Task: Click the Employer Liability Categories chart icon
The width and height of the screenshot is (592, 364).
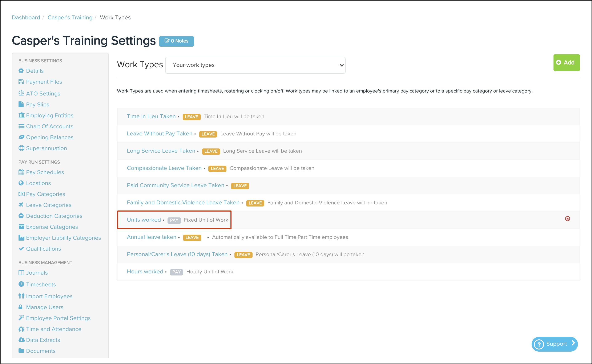Action: (x=21, y=238)
